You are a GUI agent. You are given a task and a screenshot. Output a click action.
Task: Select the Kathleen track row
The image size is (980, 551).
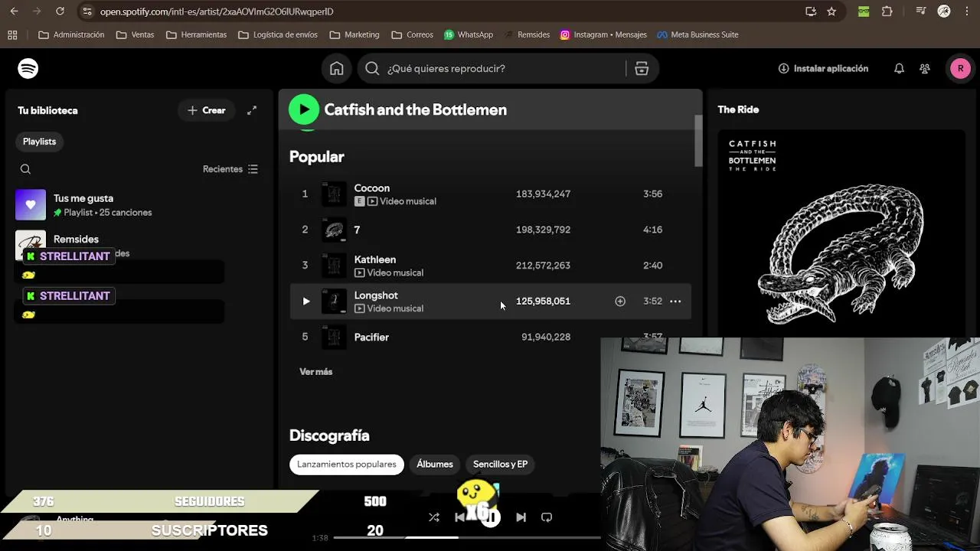coord(490,266)
